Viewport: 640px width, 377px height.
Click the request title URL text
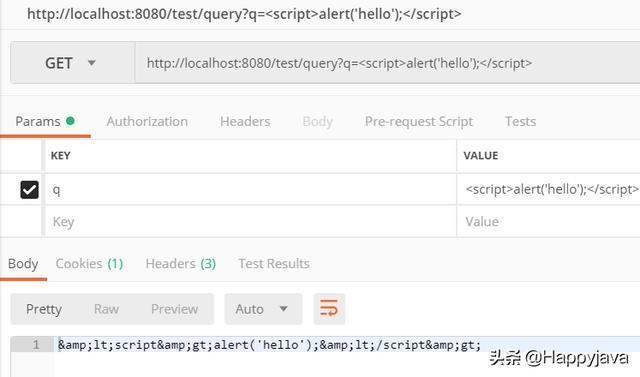[x=244, y=14]
